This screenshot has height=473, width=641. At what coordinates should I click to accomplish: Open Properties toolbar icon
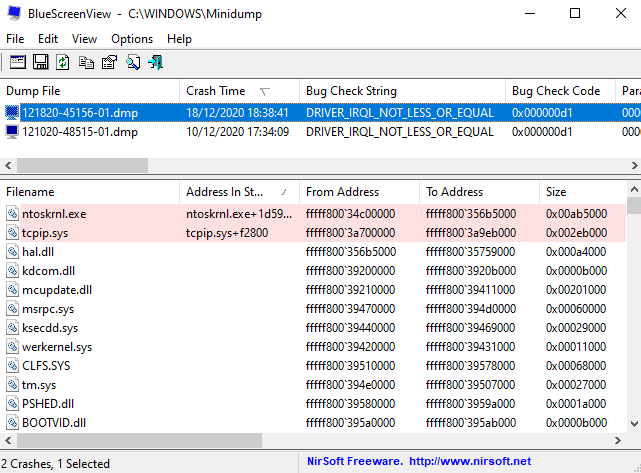[109, 63]
